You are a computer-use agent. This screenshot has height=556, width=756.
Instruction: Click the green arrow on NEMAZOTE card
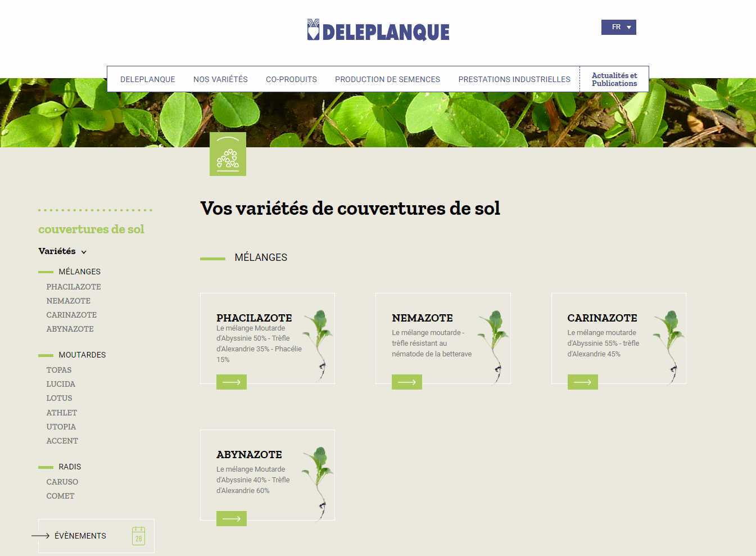[x=407, y=382]
